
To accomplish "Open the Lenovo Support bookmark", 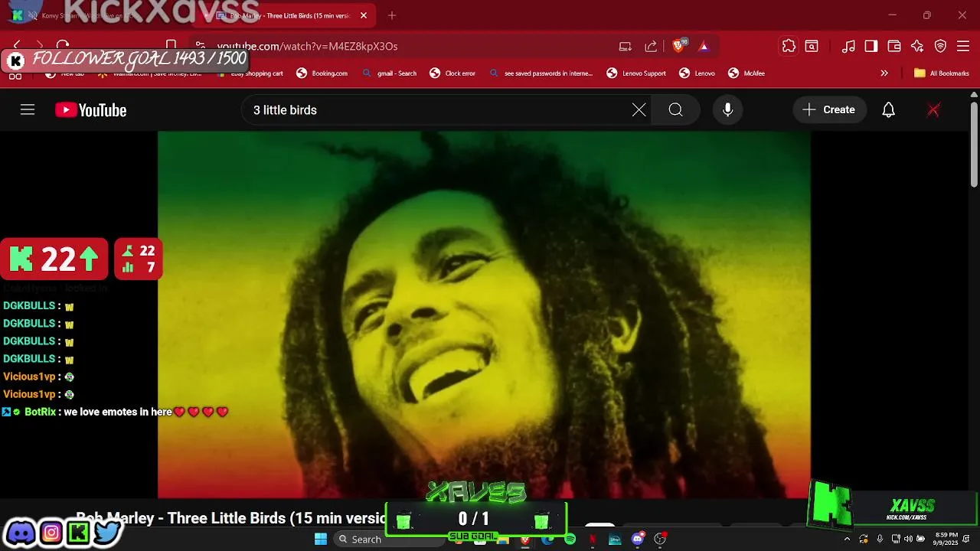I will [x=636, y=73].
